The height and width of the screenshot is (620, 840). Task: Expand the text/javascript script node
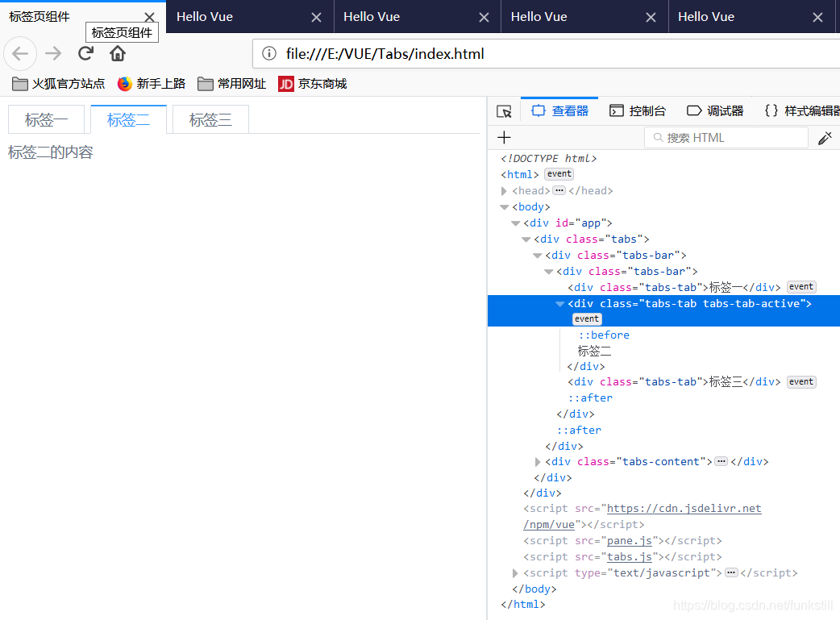tap(515, 573)
